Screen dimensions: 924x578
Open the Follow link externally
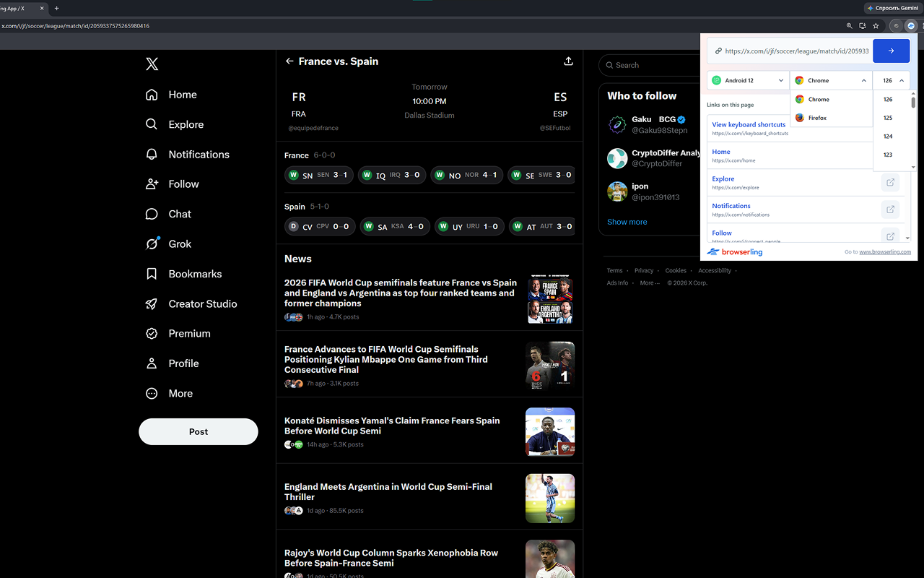[x=890, y=236]
